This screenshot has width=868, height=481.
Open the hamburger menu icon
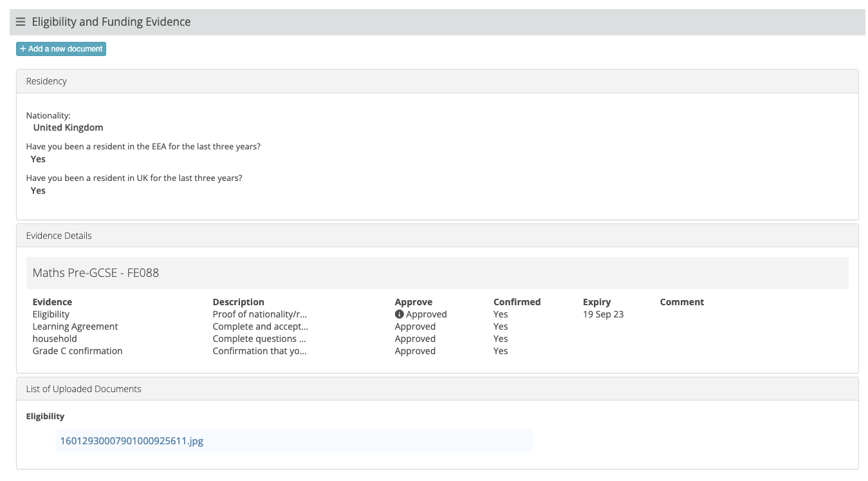point(21,22)
